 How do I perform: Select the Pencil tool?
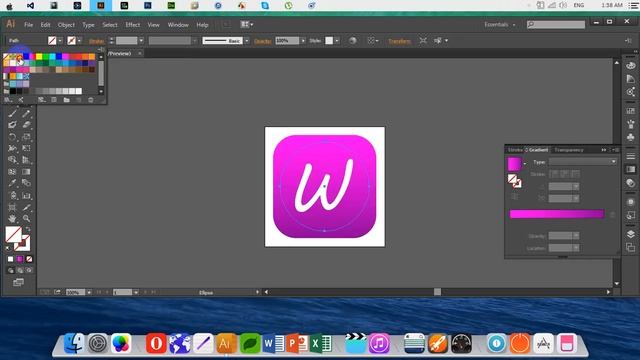pos(26,113)
